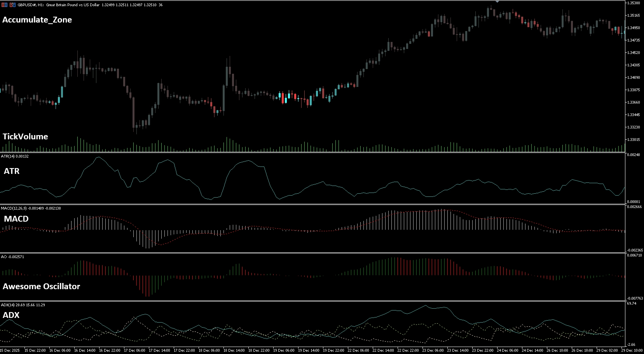This screenshot has width=644, height=354.
Task: Click price level 1.35380 on the scale
Action: click(634, 3)
